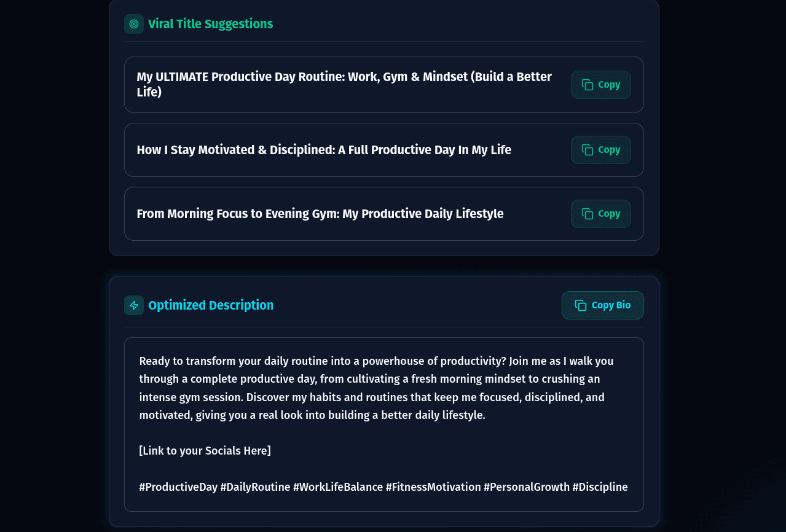
Task: Click the copy icon inside the third Copy button
Action: point(588,213)
